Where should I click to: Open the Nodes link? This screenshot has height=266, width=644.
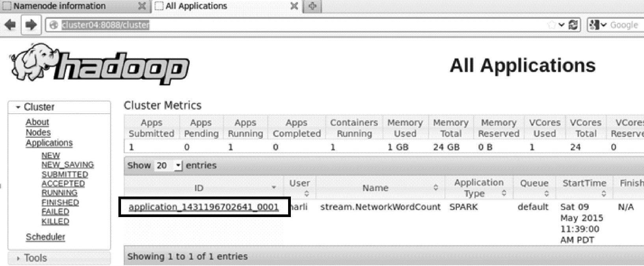point(38,132)
